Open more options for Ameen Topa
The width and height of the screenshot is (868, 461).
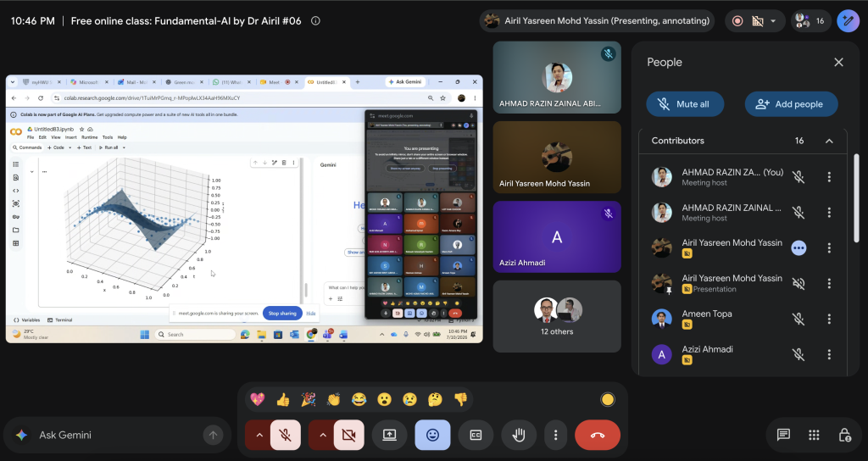point(829,319)
